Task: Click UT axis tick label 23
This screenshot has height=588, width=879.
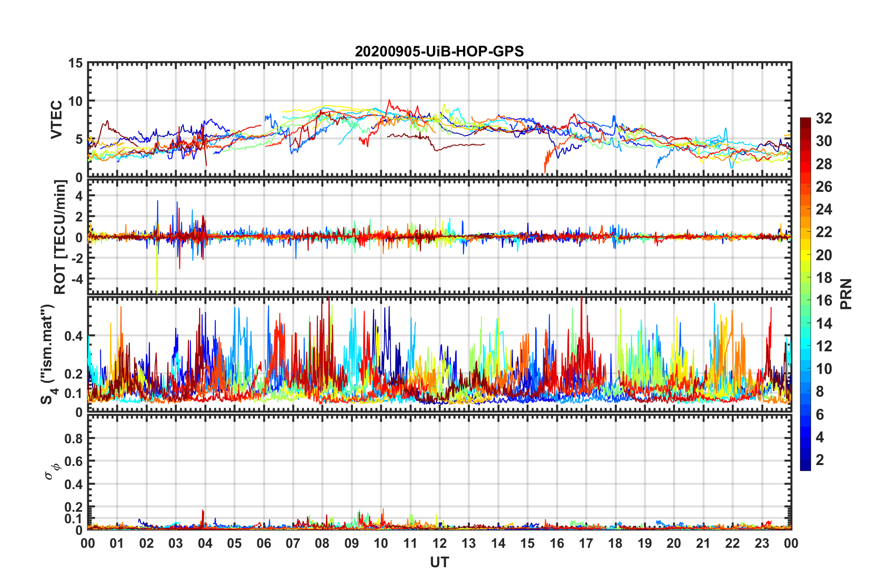Action: pos(762,543)
